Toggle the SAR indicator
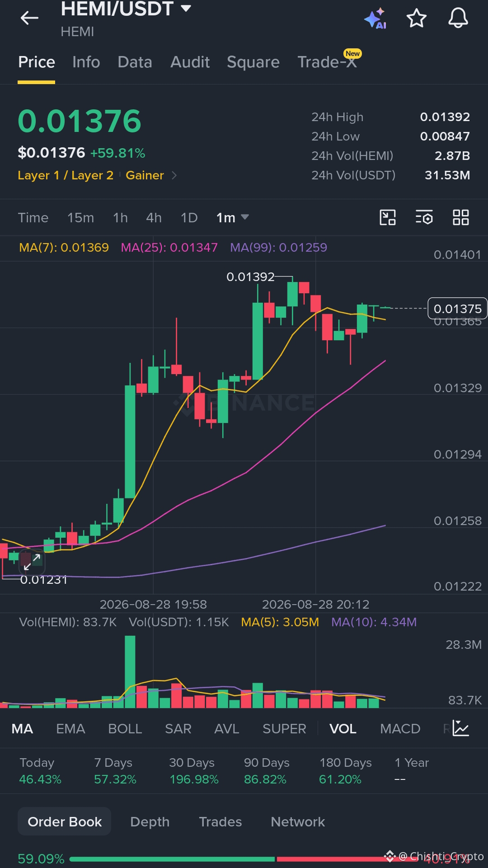Viewport: 488px width, 868px height. click(178, 728)
